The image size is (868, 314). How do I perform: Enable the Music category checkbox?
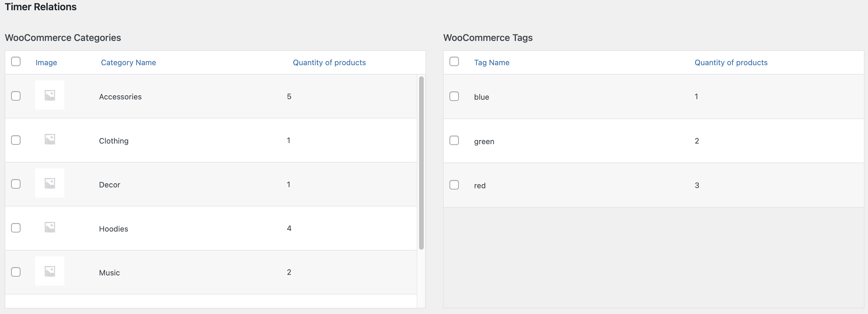[16, 272]
